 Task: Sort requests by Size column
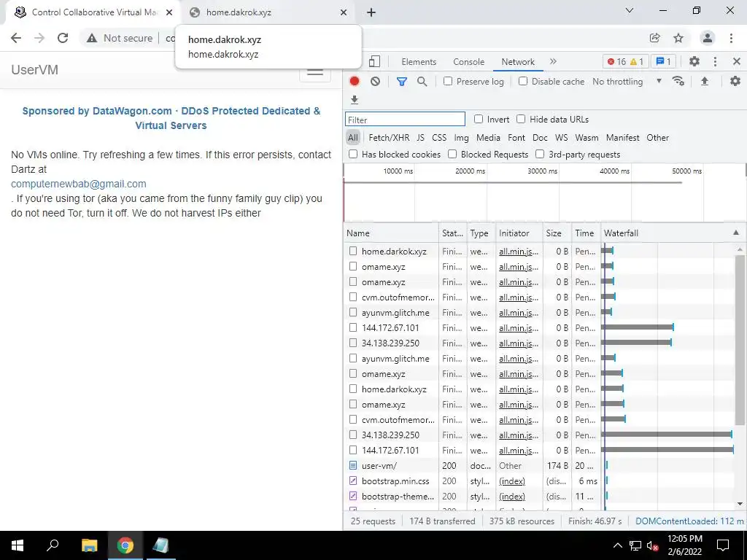557,233
